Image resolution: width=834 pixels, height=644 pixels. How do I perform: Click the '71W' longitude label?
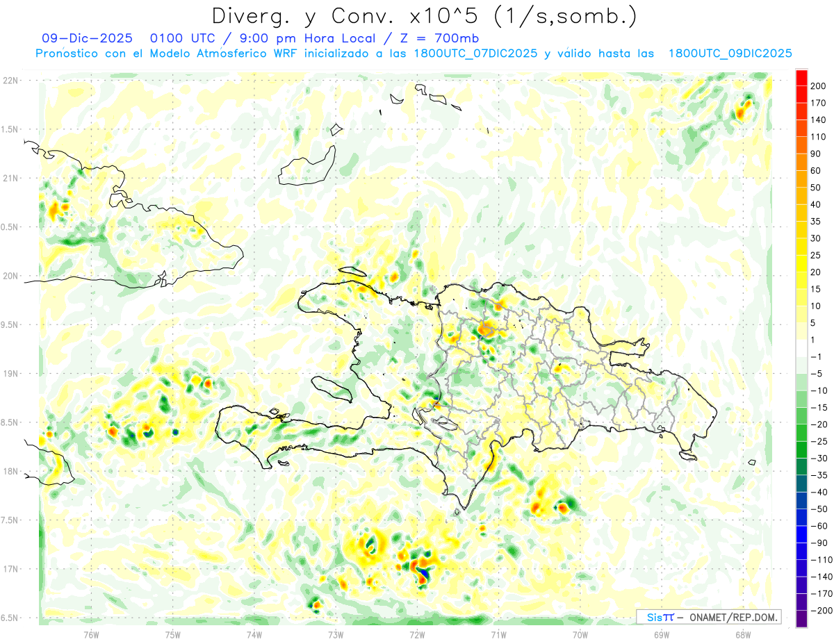click(498, 634)
